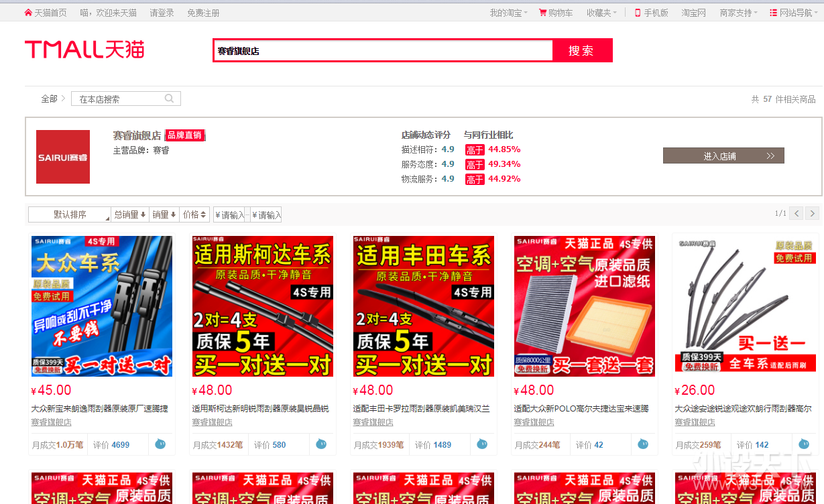This screenshot has width=824, height=504.
Task: Click the red 搜索 search button
Action: click(581, 51)
